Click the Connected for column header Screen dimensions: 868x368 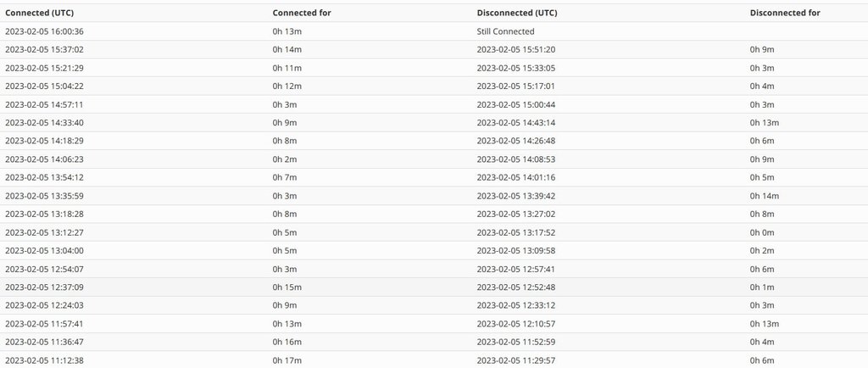(x=302, y=13)
